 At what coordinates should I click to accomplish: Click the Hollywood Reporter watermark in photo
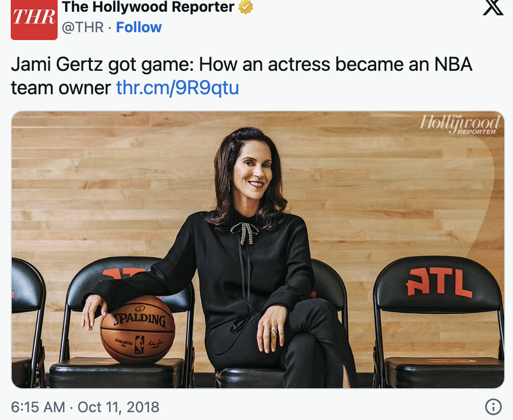click(x=460, y=124)
